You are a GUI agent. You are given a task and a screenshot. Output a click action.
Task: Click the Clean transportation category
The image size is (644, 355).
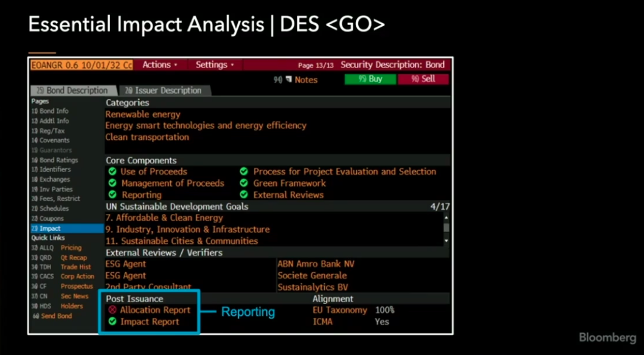[x=147, y=137]
